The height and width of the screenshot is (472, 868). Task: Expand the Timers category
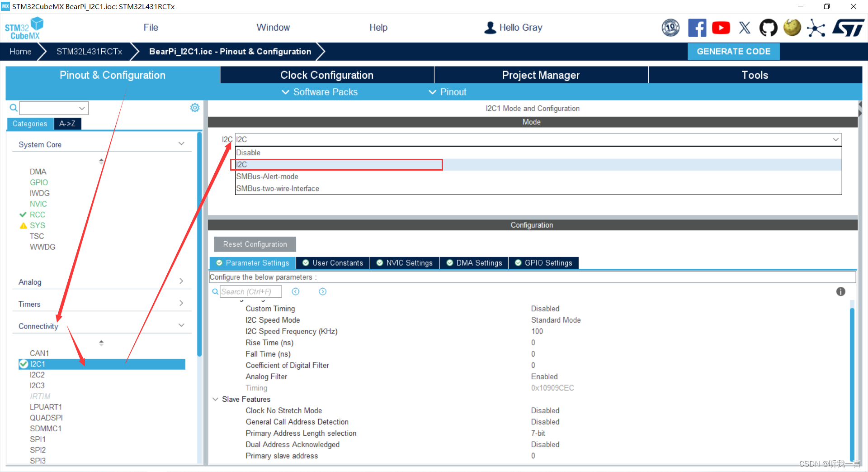(x=181, y=303)
